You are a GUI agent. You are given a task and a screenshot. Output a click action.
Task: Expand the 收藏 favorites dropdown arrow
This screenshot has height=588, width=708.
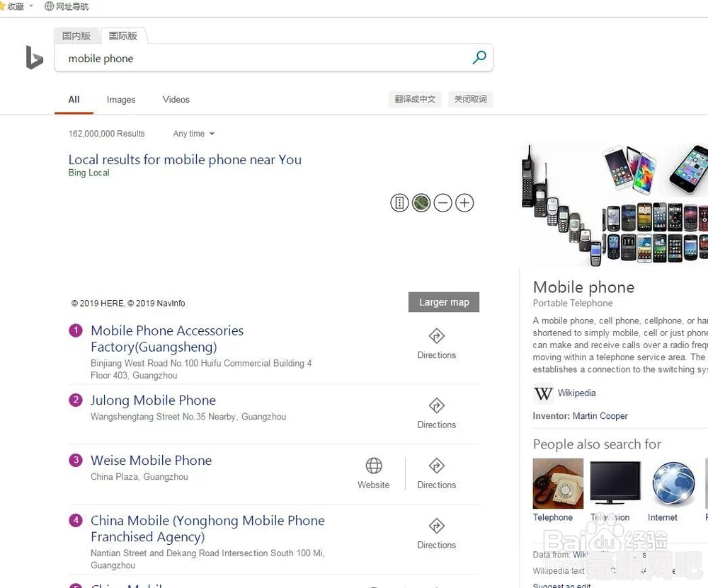(x=31, y=6)
